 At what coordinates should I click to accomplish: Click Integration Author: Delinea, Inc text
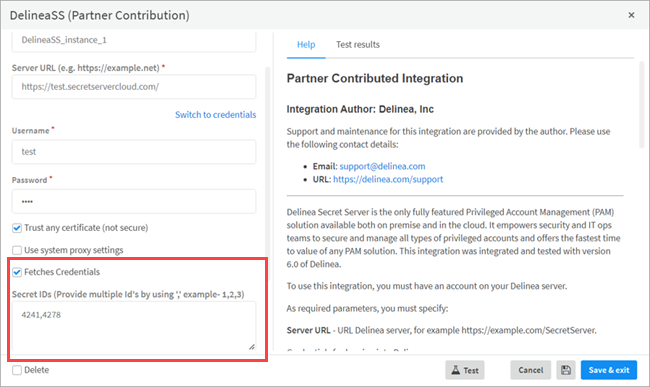[360, 109]
